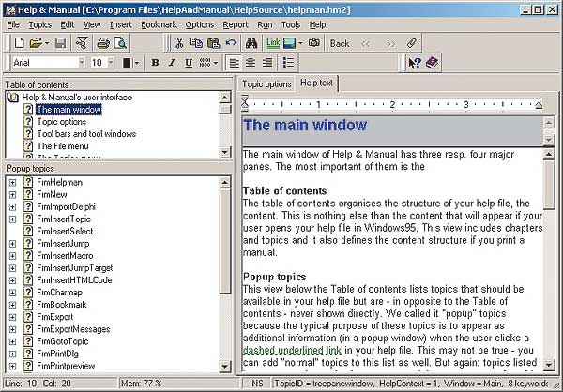Click down arrow of help text scrollbar
Screen dimensions: 563x392
[x=549, y=365]
